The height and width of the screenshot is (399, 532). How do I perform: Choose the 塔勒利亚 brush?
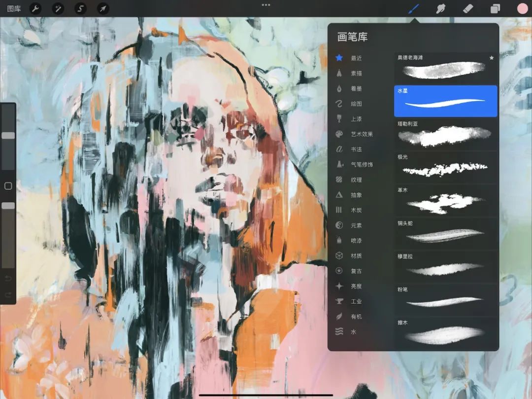point(445,135)
